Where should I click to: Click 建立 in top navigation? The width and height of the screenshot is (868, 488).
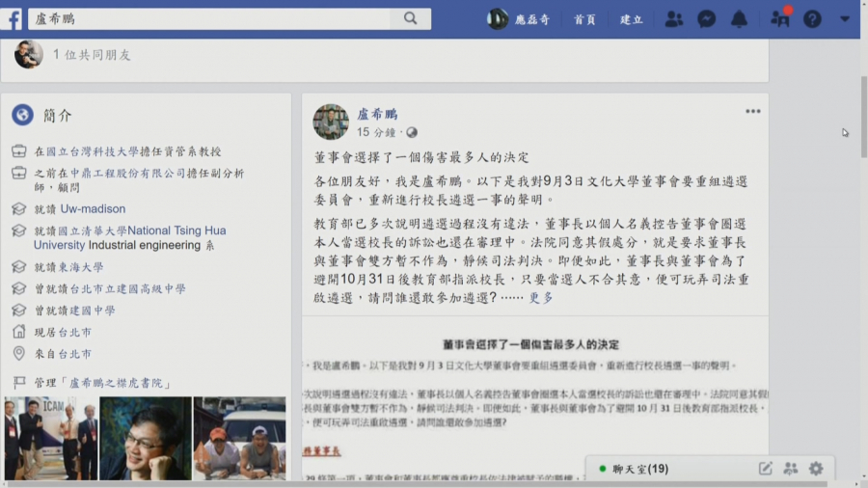coord(631,19)
